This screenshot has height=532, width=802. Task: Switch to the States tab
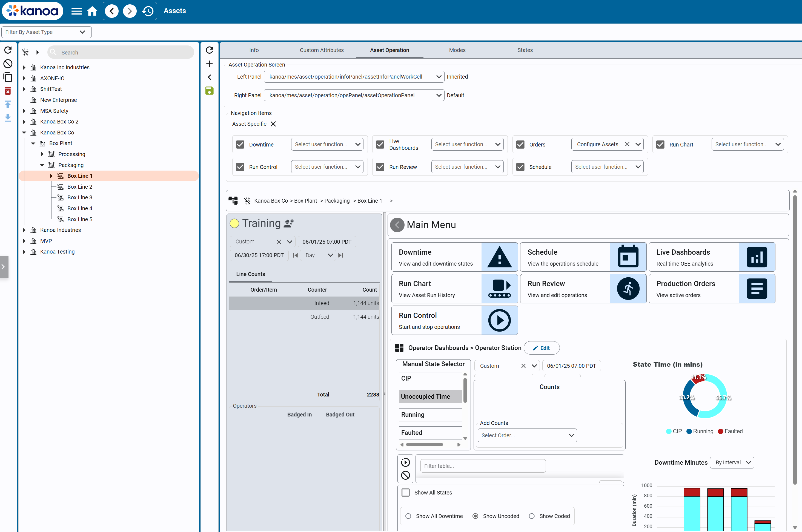pyautogui.click(x=525, y=50)
